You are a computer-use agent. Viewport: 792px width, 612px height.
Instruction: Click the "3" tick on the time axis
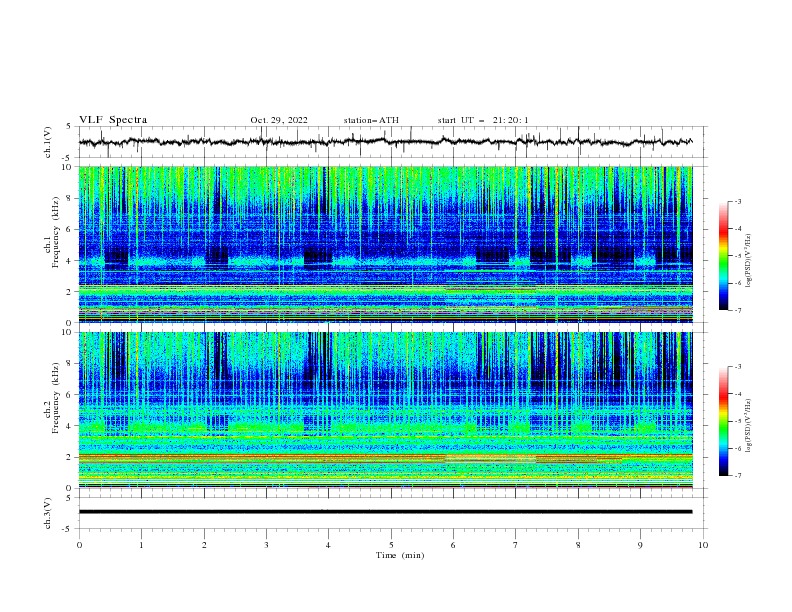(x=266, y=545)
